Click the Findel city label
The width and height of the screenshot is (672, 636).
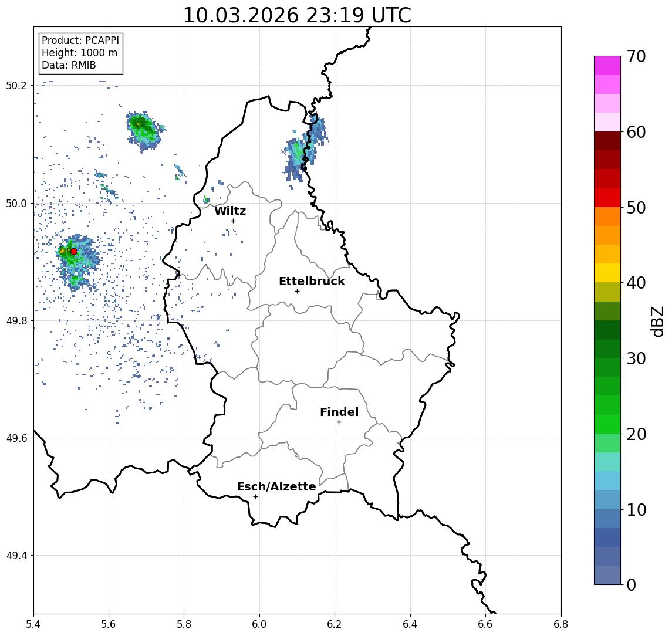click(x=339, y=412)
